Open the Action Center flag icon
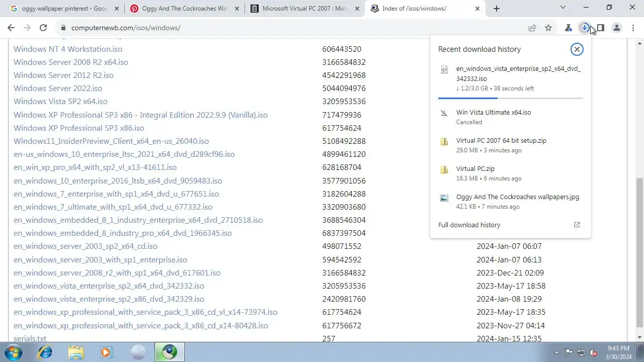Screen dimensions: 644x362 (569, 352)
